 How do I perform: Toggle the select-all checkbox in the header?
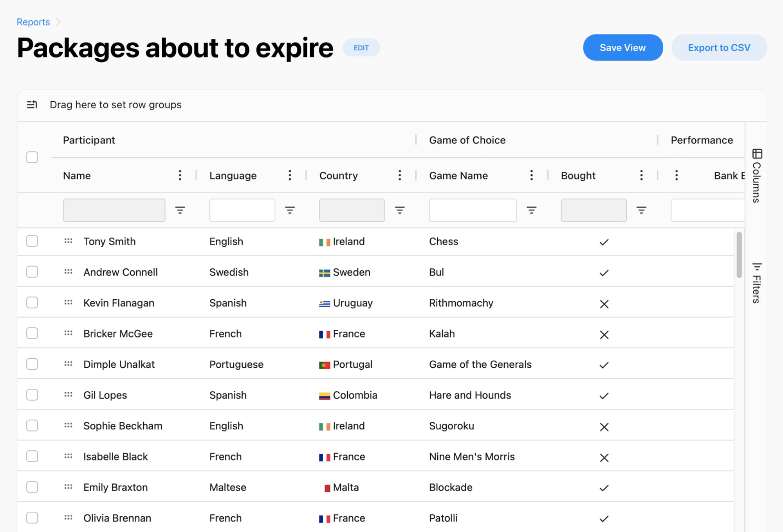(32, 157)
